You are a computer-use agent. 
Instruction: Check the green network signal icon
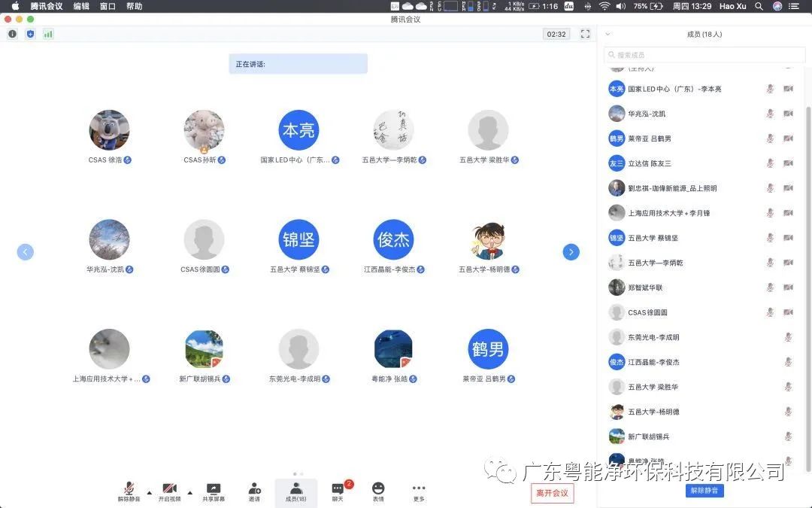click(x=48, y=34)
